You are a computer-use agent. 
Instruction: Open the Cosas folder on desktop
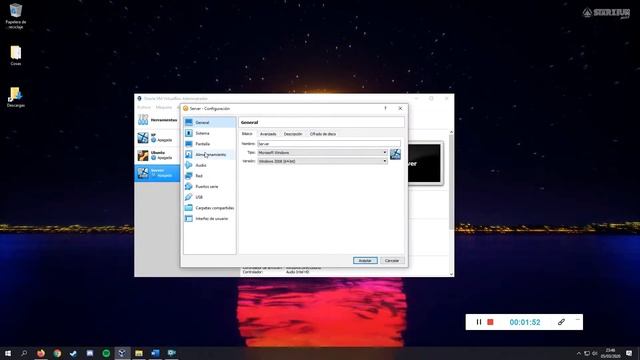[16, 55]
